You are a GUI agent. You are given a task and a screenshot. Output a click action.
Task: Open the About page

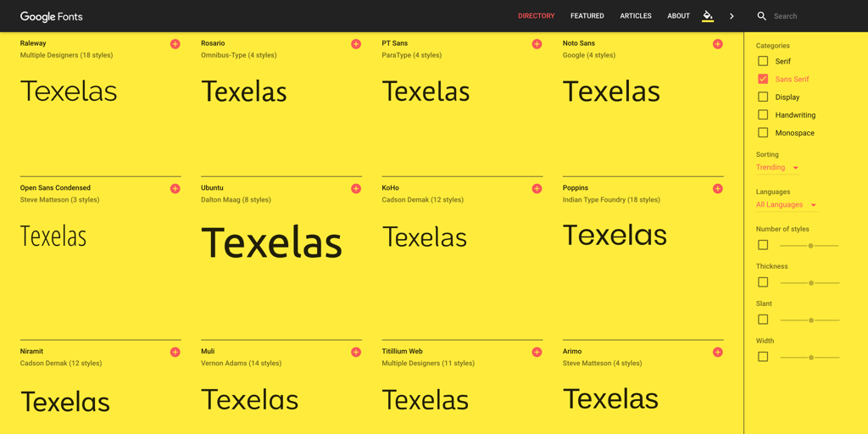click(x=678, y=16)
